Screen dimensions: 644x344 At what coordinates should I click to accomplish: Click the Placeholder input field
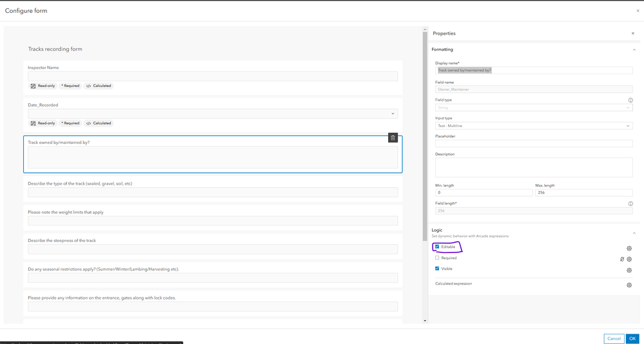(x=534, y=143)
